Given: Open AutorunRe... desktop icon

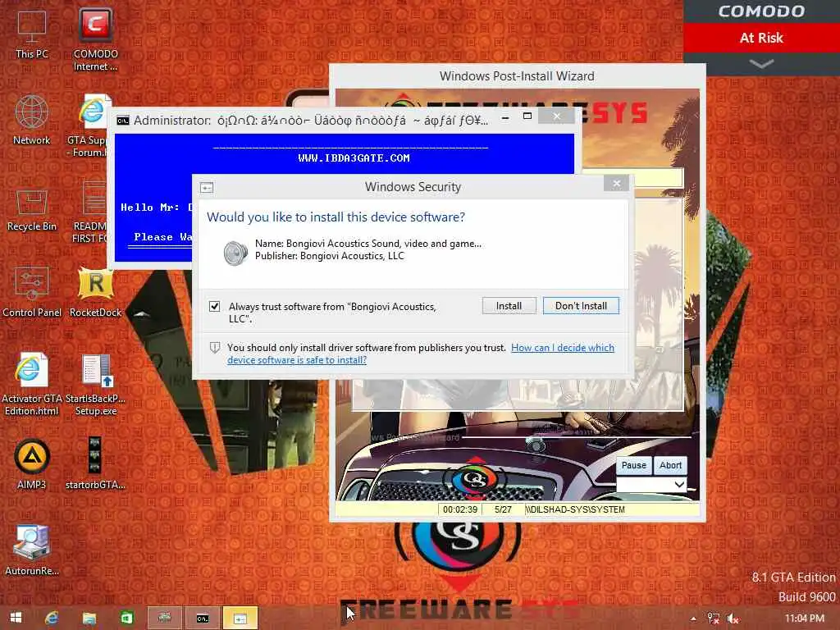Looking at the screenshot, I should tap(32, 550).
